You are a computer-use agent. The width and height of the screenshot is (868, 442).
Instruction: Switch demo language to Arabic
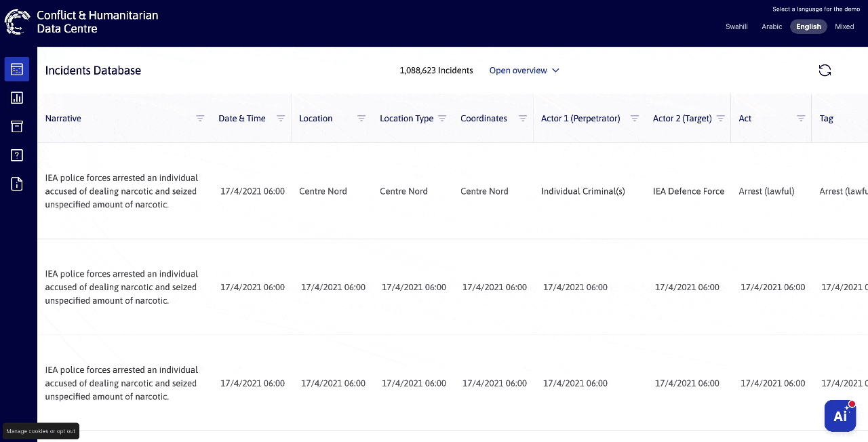pyautogui.click(x=772, y=26)
